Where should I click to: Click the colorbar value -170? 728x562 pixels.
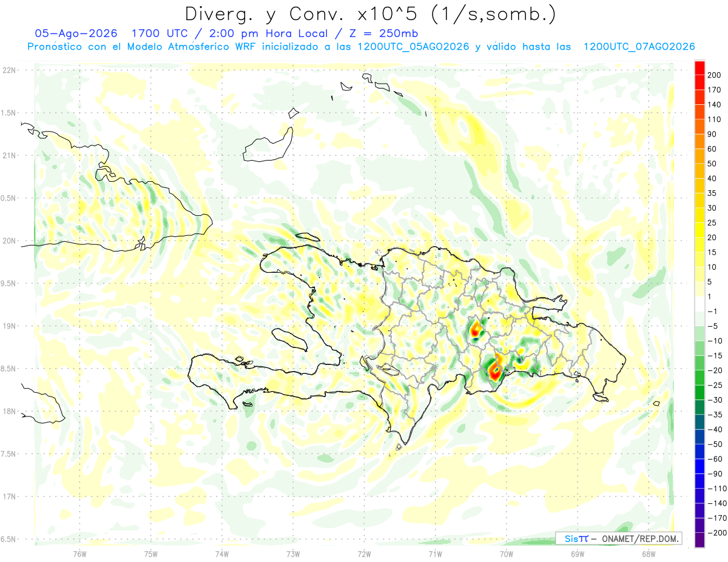pyautogui.click(x=716, y=518)
